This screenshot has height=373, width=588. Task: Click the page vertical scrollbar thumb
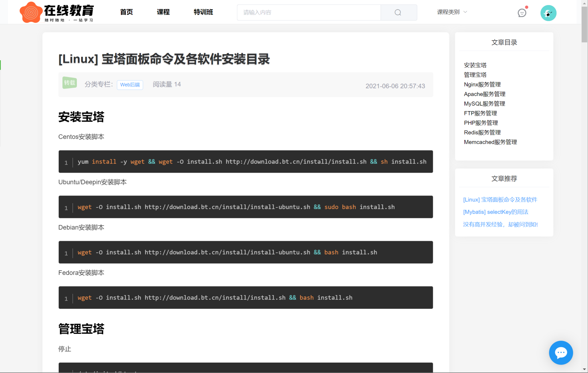click(584, 24)
